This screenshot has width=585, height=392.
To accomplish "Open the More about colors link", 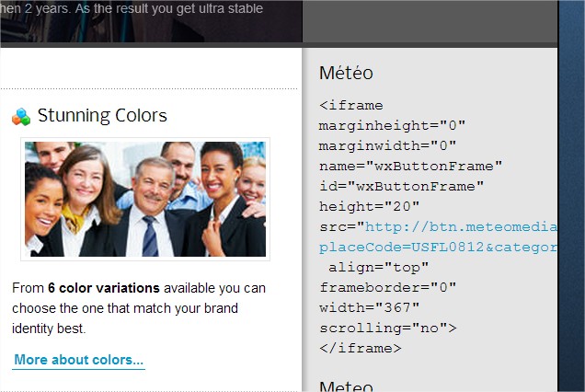I will tap(79, 360).
